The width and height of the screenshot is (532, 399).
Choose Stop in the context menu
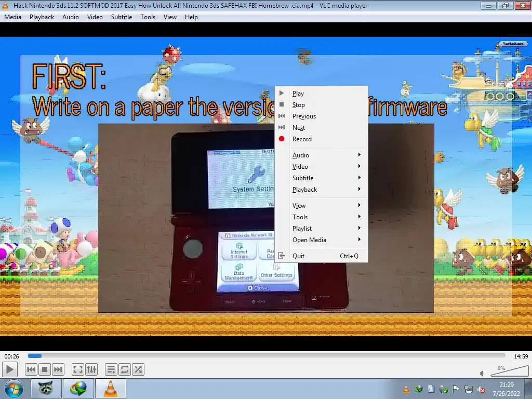(x=321, y=105)
